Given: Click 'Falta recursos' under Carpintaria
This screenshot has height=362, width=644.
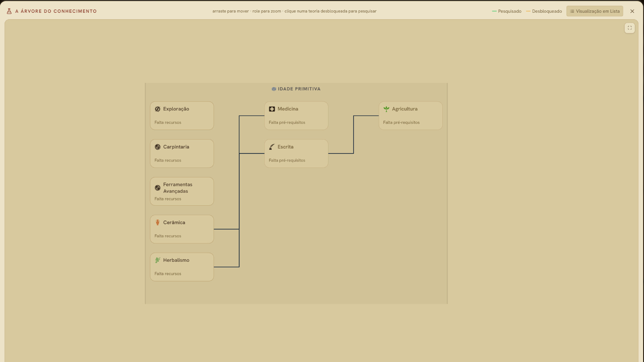Looking at the screenshot, I should 168,160.
